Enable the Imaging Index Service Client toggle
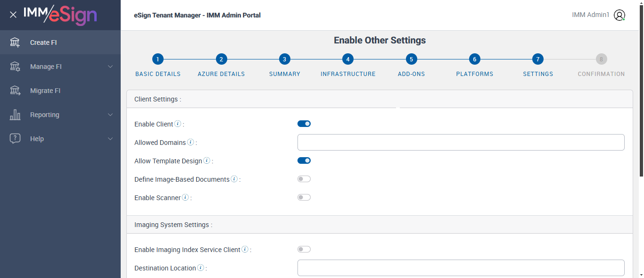This screenshot has height=278, width=644. pyautogui.click(x=304, y=249)
